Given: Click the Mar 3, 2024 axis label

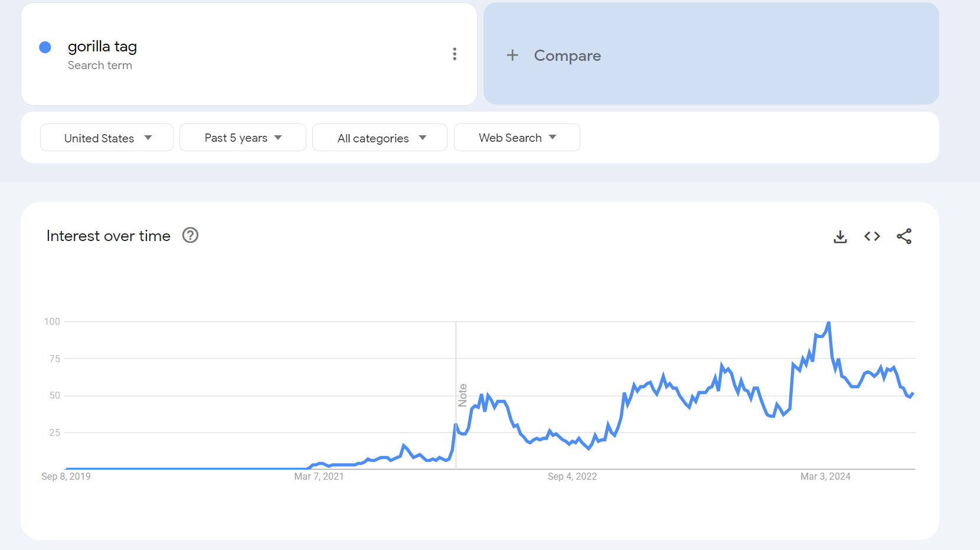Looking at the screenshot, I should 825,476.
